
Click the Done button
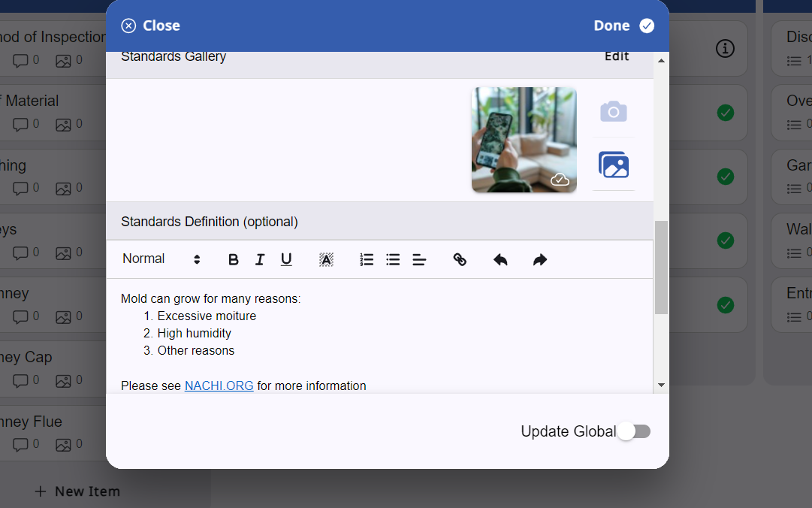point(624,26)
